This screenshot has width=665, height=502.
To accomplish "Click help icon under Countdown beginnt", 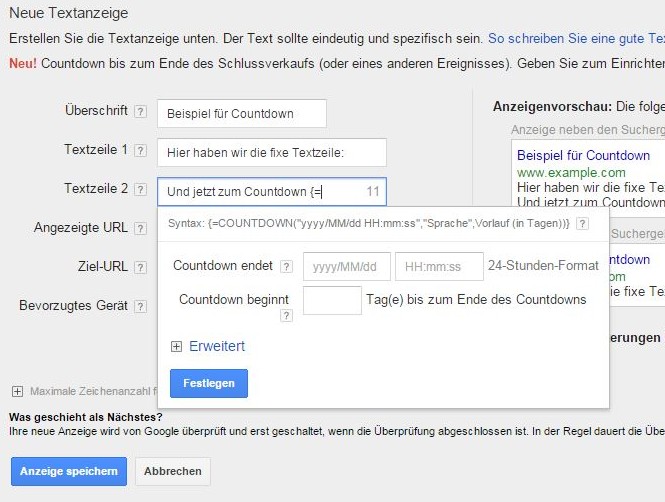I will tap(286, 316).
